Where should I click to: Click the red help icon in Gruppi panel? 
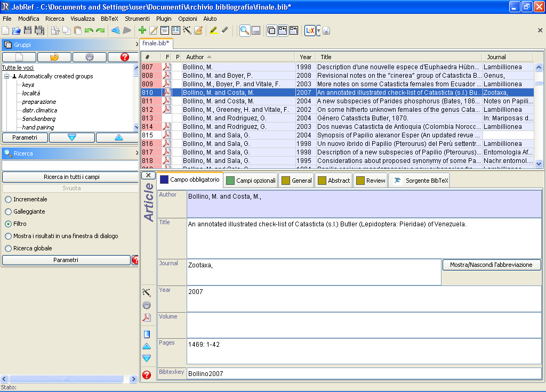124,57
